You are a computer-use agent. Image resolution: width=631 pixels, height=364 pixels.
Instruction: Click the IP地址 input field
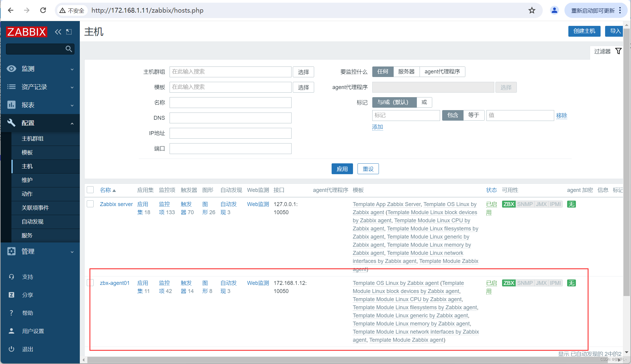tap(230, 133)
